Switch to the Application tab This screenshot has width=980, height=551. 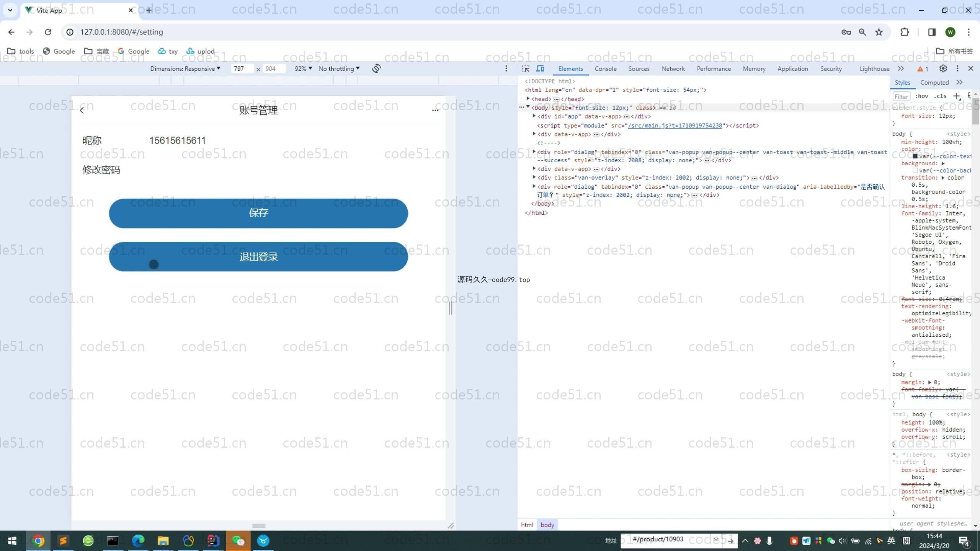pos(793,69)
